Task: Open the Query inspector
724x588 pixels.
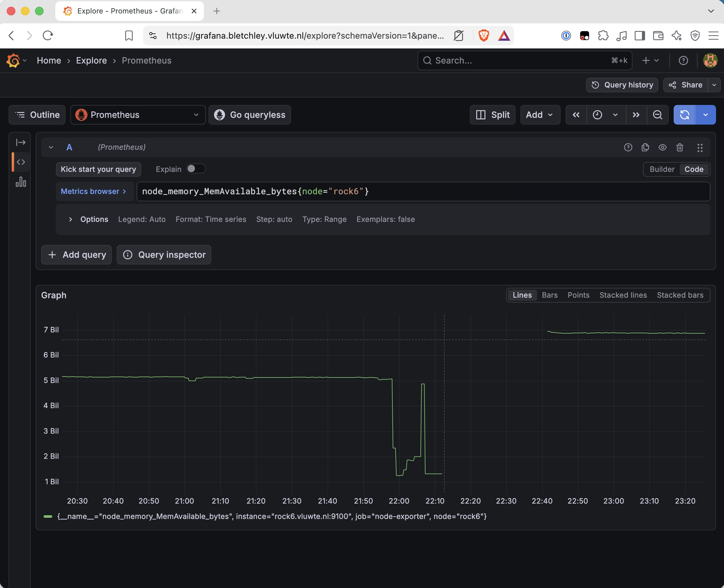Action: [164, 255]
